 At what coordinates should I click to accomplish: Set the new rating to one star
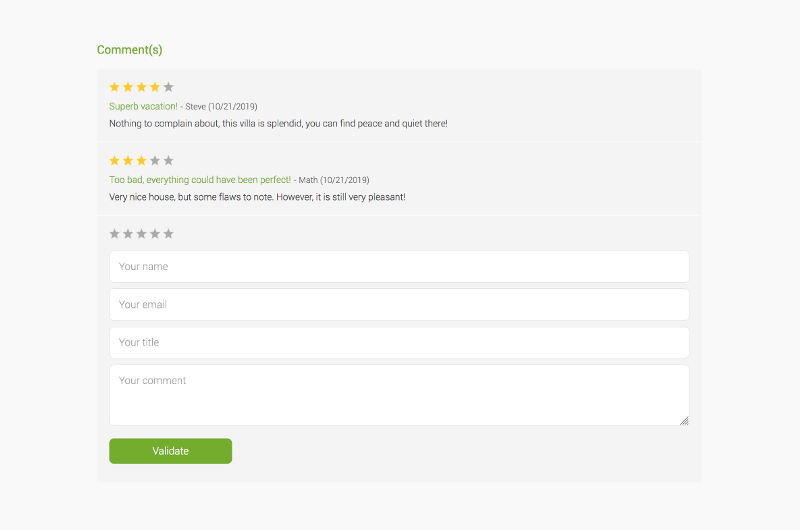[x=115, y=234]
